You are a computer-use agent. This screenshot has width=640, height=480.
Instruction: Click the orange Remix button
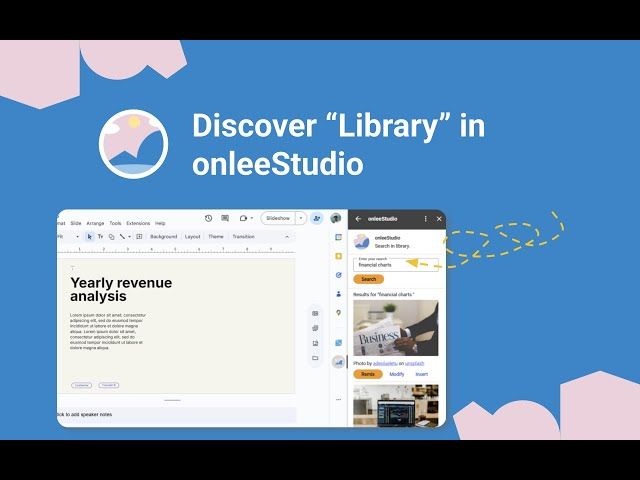tap(368, 374)
